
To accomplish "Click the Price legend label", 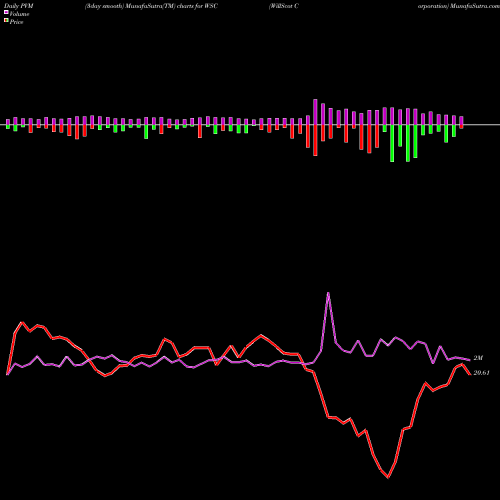I will (x=16, y=22).
